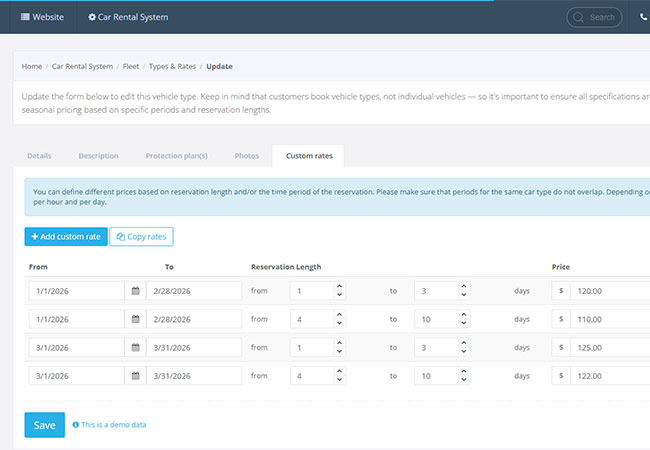Image resolution: width=650 pixels, height=450 pixels.
Task: Click the Website grid icon
Action: 25,17
